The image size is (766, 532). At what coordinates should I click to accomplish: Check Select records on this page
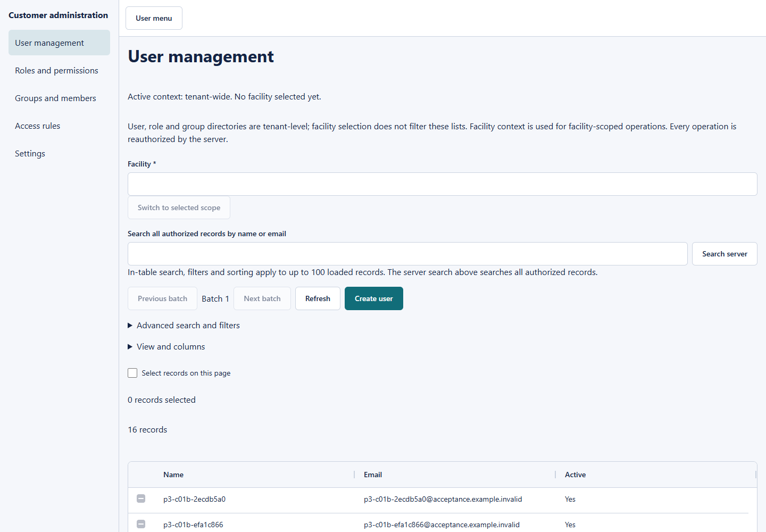[132, 373]
